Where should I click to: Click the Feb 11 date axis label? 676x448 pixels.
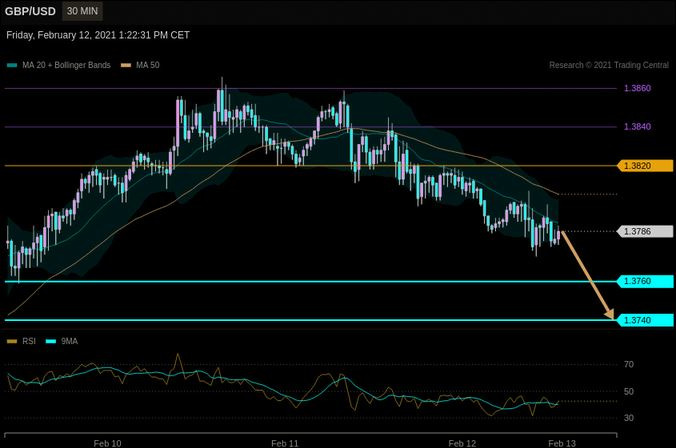click(x=285, y=443)
